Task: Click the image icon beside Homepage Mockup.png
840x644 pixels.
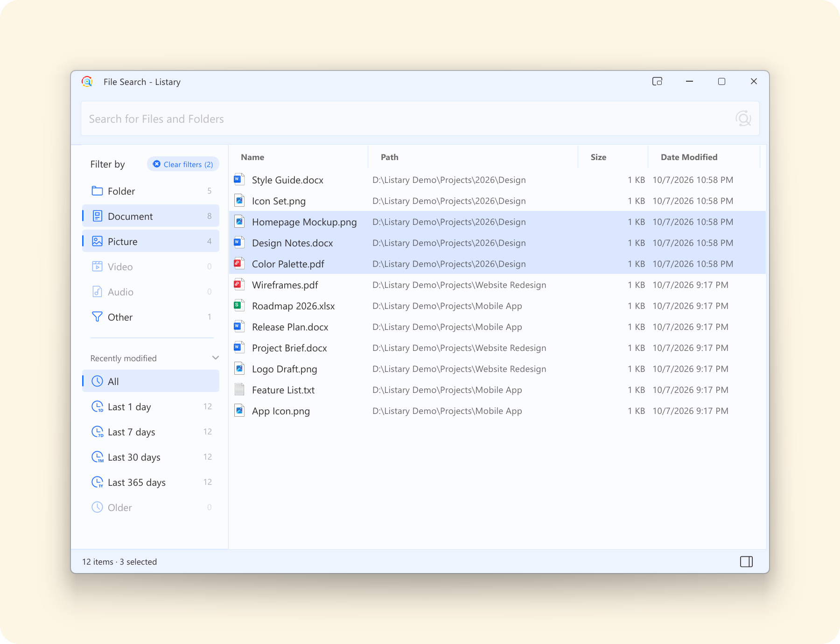Action: click(239, 222)
